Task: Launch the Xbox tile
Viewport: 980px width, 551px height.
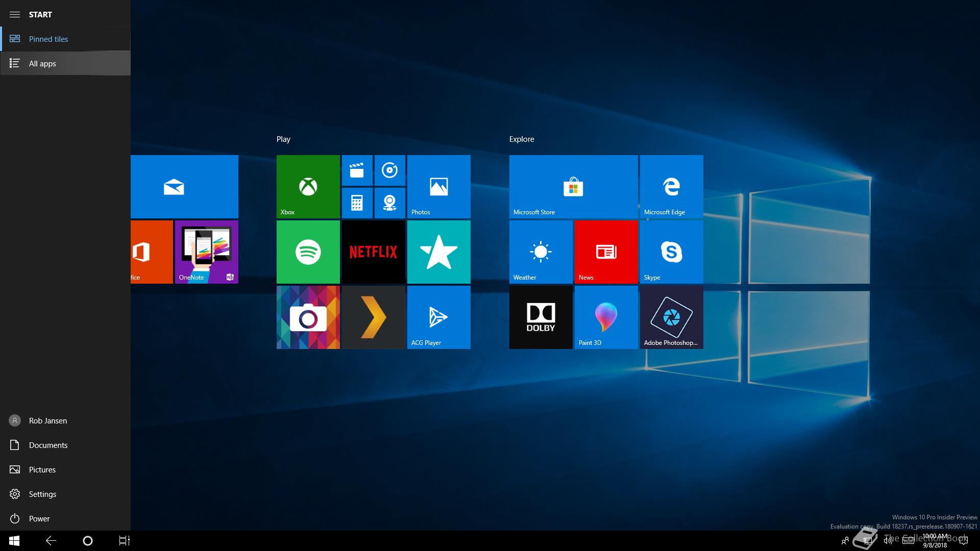Action: pyautogui.click(x=308, y=187)
